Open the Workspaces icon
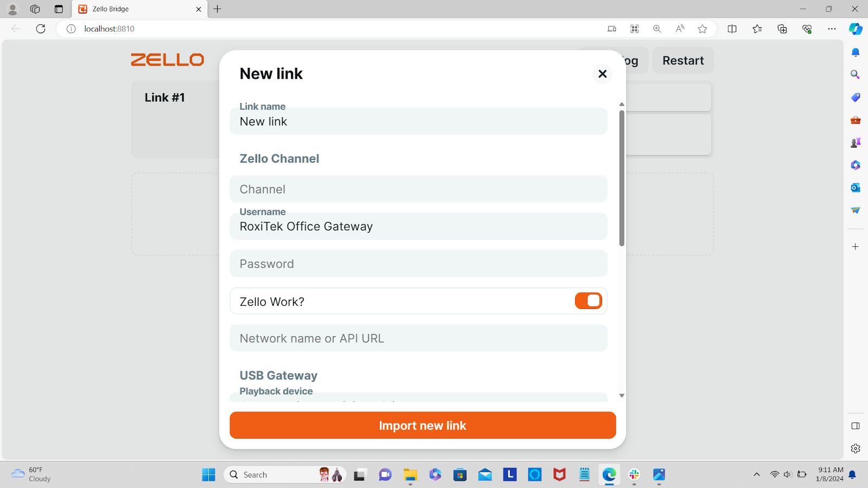This screenshot has width=868, height=488. click(x=35, y=9)
